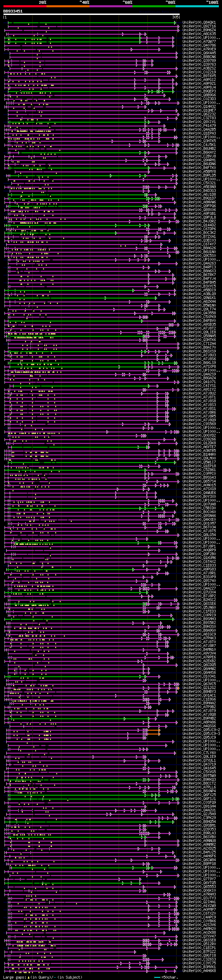Select the UniRef100_B9QEP3 row label
Viewport: 222px width, 980px height.
pyautogui.click(x=199, y=92)
